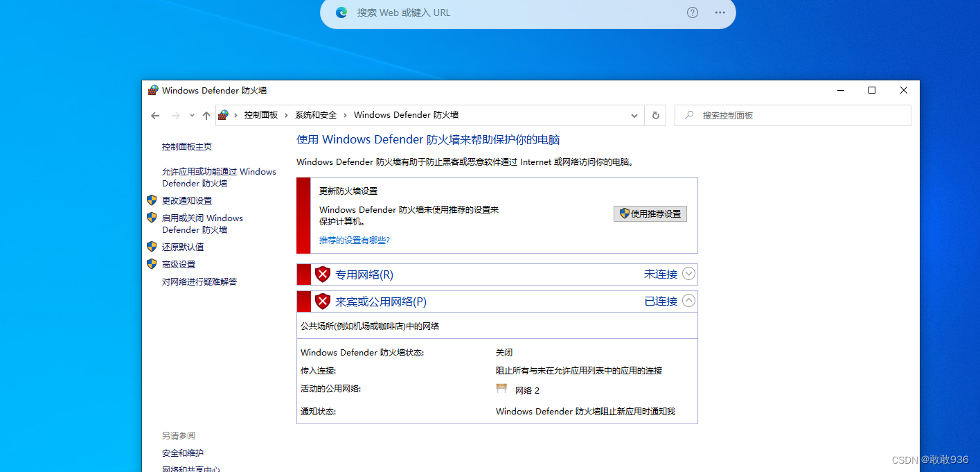
Task: Open 高级设置 link
Action: 179,265
